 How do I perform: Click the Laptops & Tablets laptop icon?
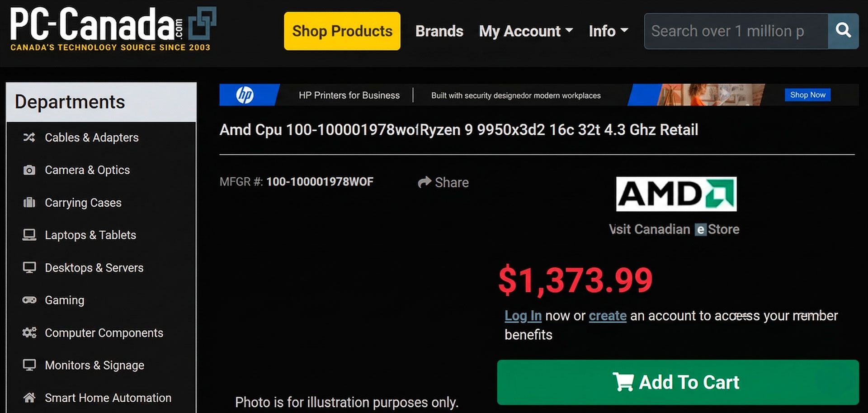(x=29, y=235)
